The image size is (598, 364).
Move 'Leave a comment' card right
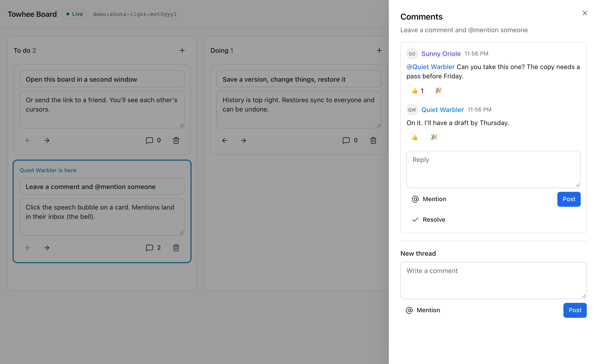tap(46, 248)
